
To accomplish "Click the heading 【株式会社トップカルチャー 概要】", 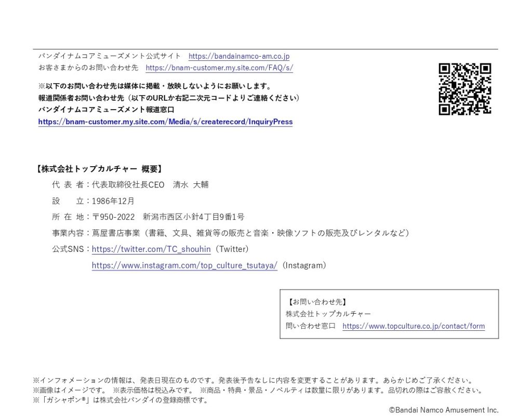I will click(x=100, y=168).
